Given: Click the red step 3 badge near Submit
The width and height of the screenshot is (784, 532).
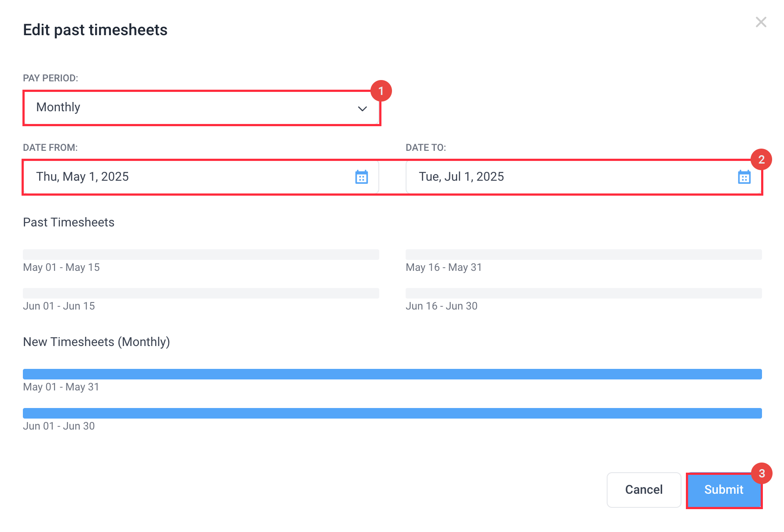Looking at the screenshot, I should tap(762, 474).
